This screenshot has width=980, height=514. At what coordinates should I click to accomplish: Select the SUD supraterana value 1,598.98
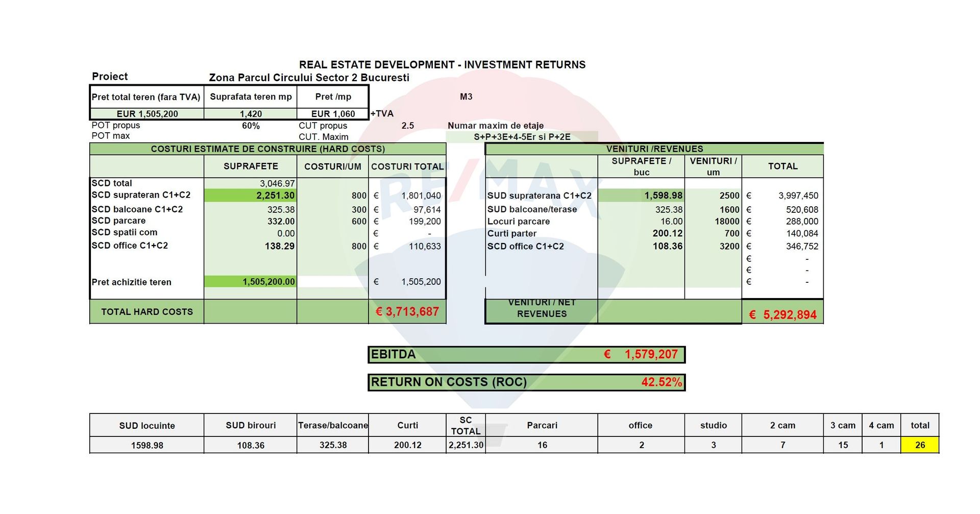(x=641, y=195)
